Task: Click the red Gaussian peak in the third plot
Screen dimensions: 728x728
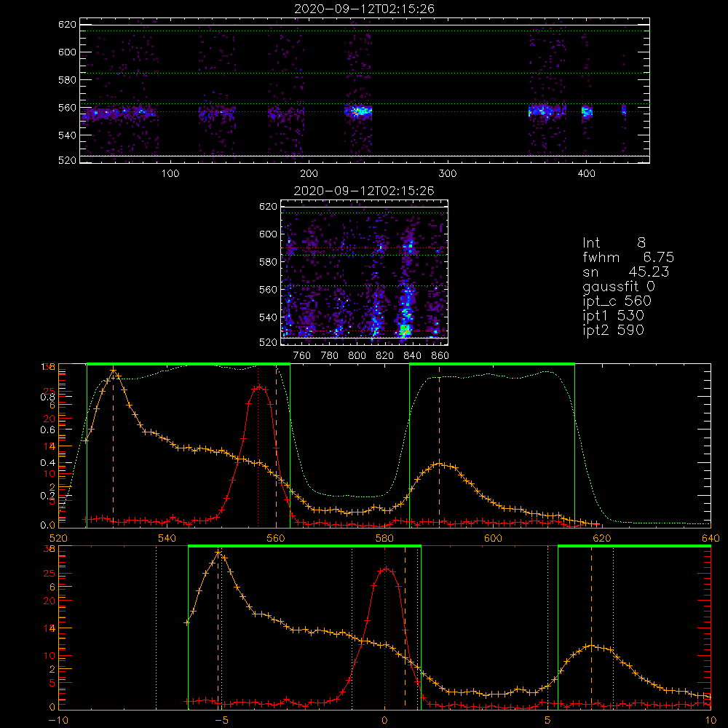Action: 260,387
